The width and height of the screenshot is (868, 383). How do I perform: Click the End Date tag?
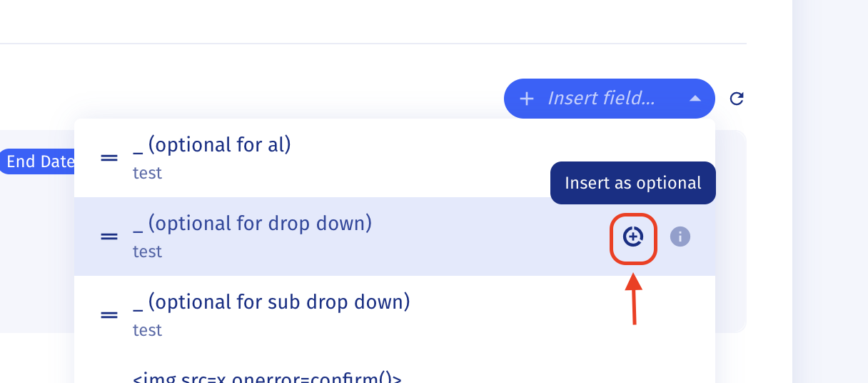pyautogui.click(x=39, y=162)
